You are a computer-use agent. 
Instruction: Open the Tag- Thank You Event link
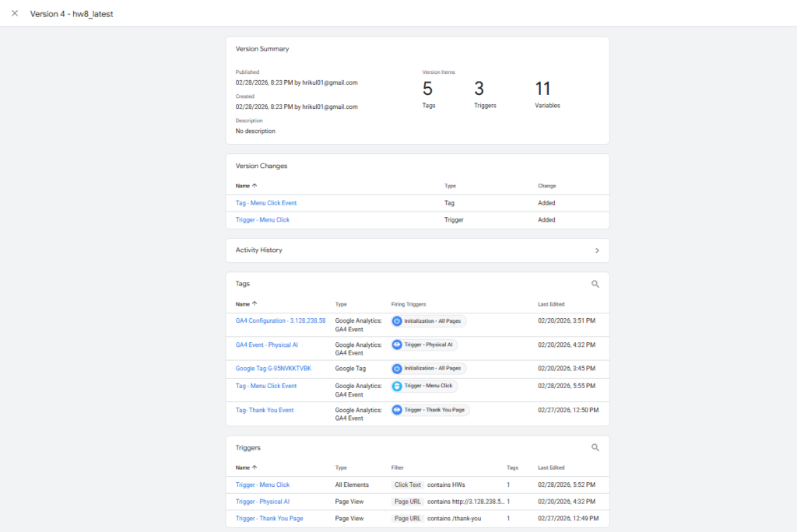point(265,410)
